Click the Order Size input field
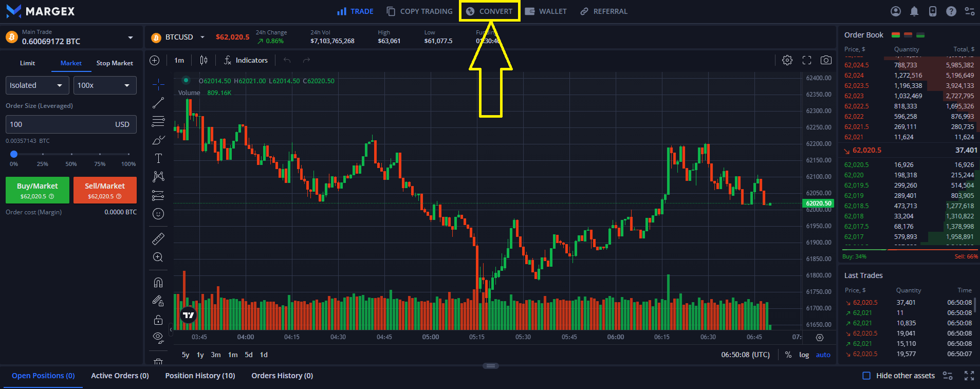980x389 pixels. [59, 124]
